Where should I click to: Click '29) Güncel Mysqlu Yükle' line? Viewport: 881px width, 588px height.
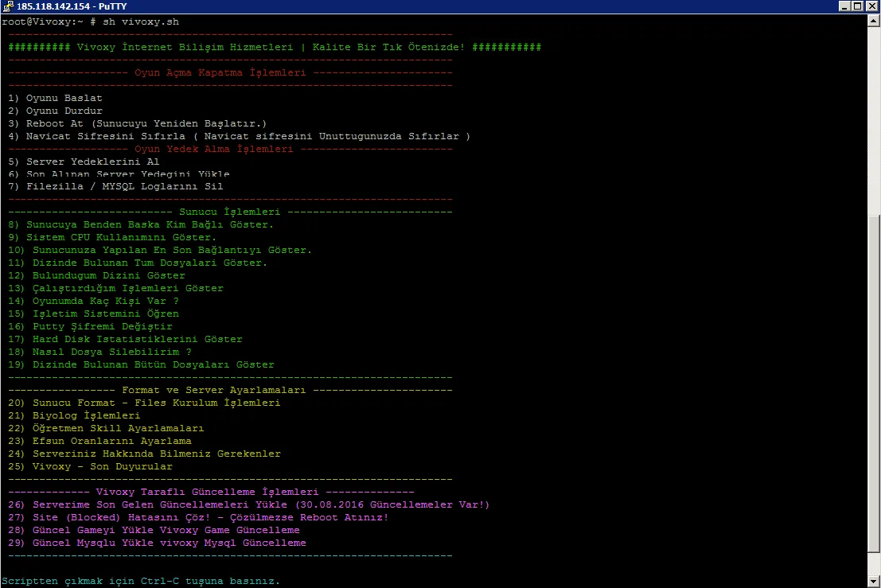coord(157,543)
